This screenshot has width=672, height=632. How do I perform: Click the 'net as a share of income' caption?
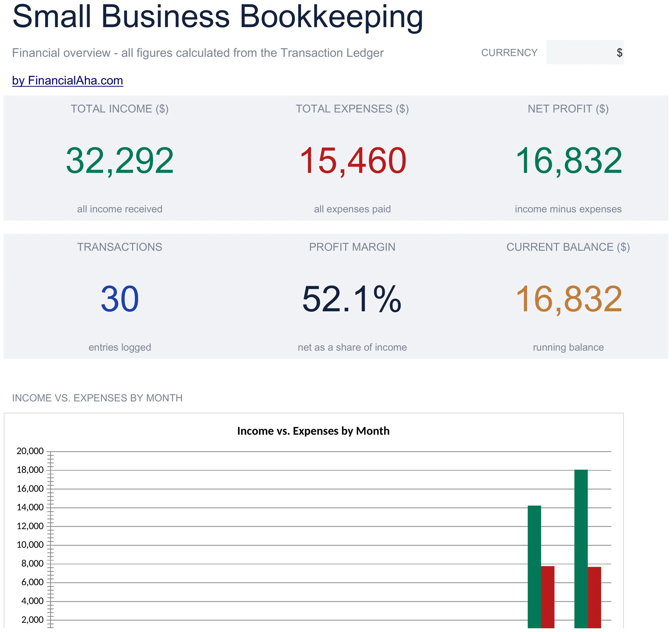tap(352, 347)
